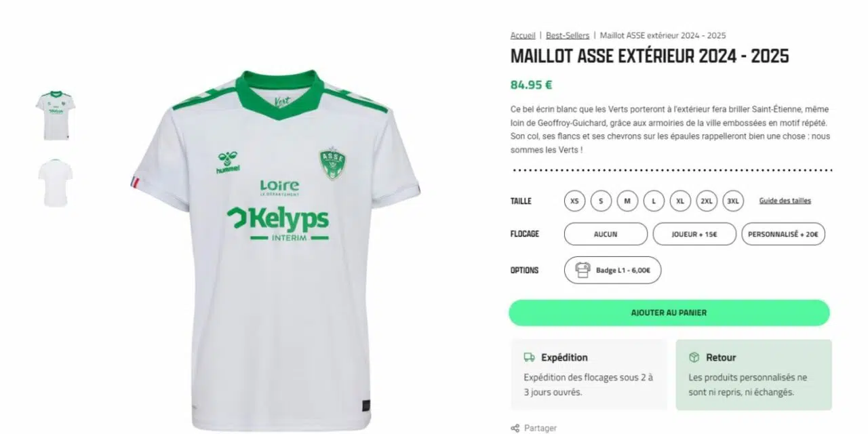Click the Expédition truck icon

530,357
